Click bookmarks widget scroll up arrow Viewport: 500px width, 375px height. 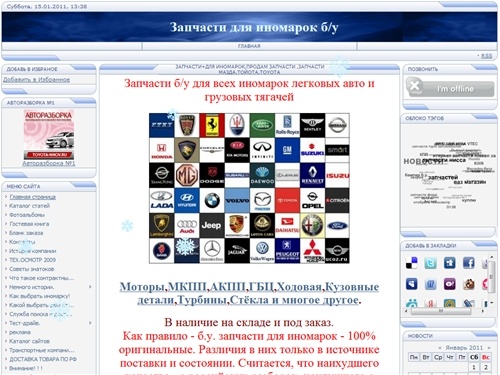(x=491, y=257)
